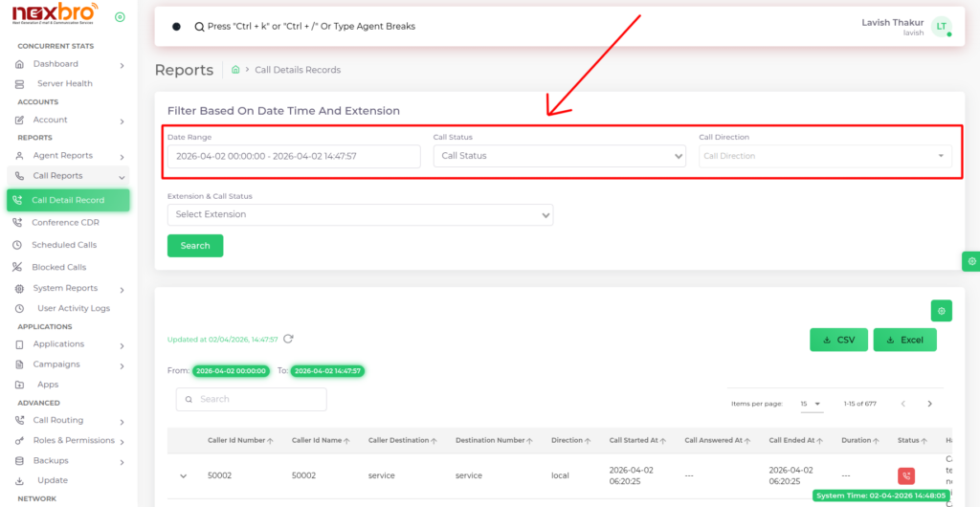
Task: Open user avatar LT in header
Action: pos(941,27)
